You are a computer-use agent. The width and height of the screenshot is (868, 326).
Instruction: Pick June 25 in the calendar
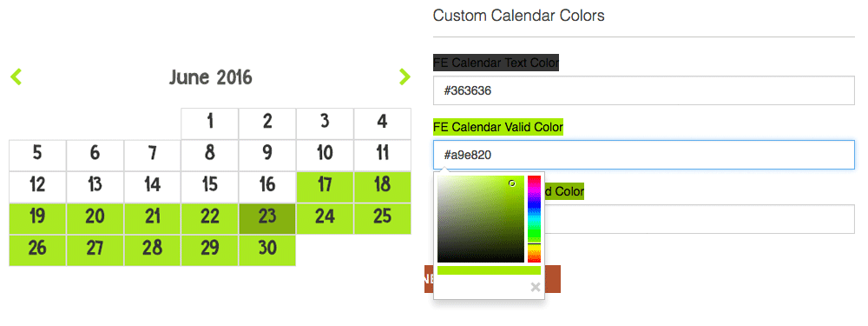382,218
